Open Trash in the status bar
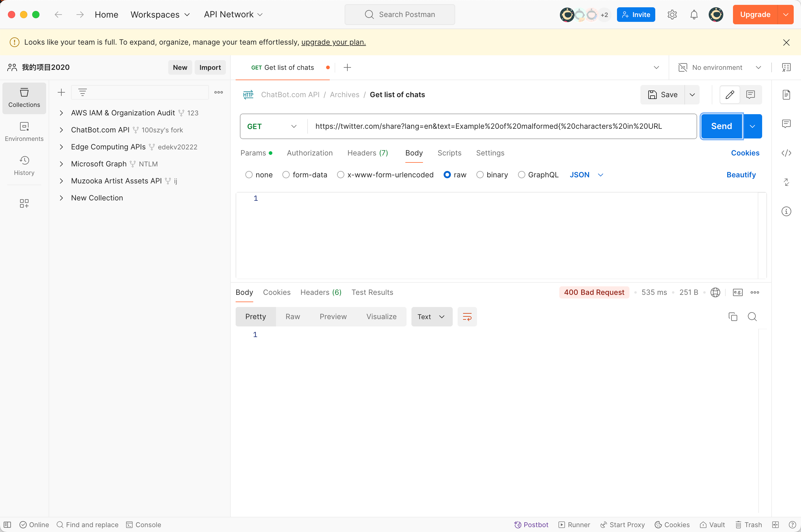The width and height of the screenshot is (801, 532). click(749, 525)
